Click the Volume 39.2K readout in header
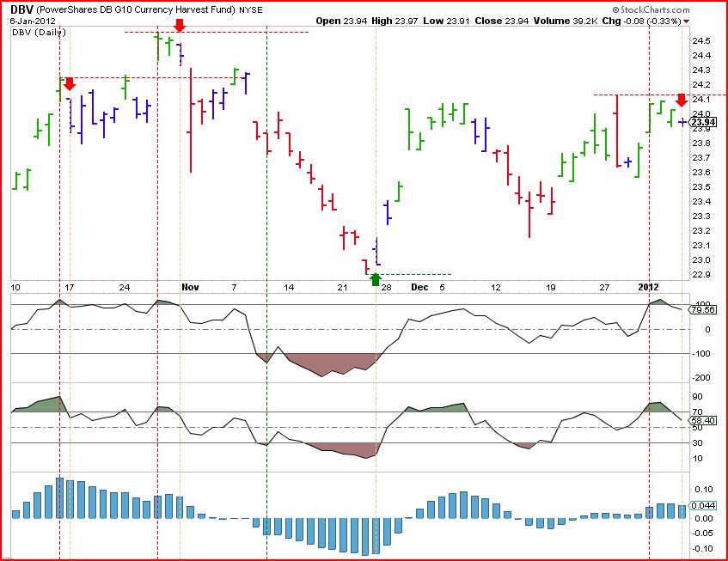 566,21
